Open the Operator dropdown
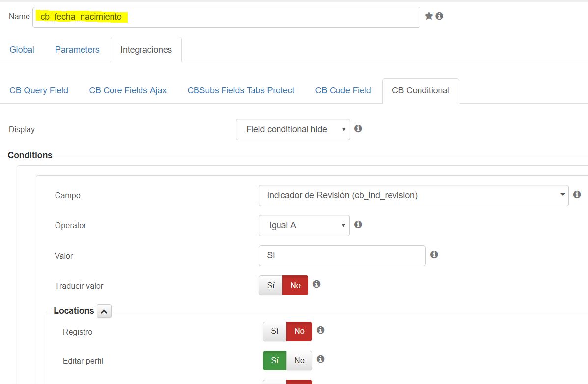This screenshot has width=588, height=384. (304, 225)
